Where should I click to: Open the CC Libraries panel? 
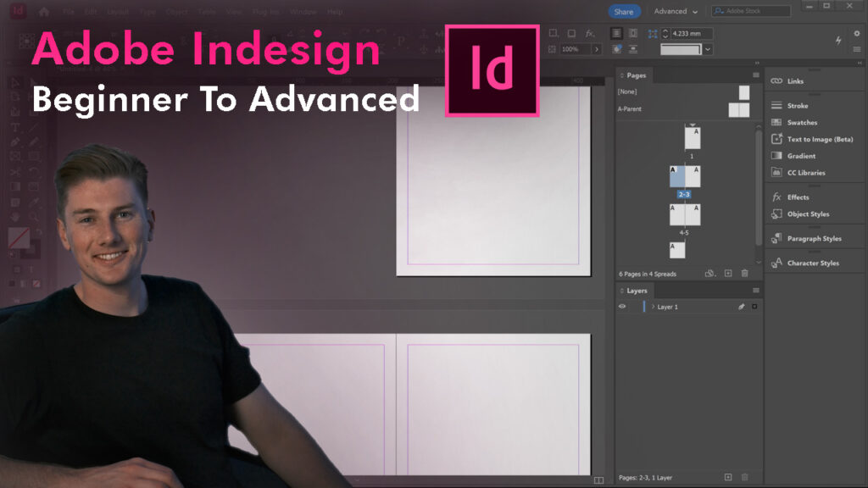pyautogui.click(x=805, y=173)
